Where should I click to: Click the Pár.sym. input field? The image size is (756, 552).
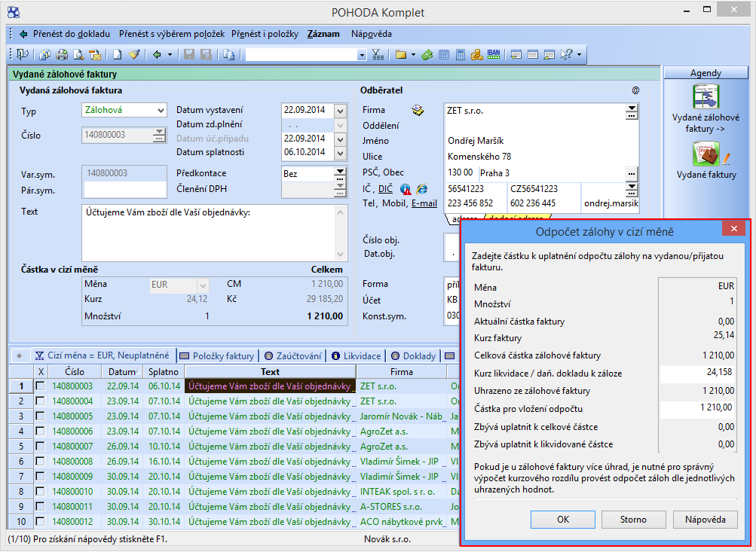pos(124,189)
